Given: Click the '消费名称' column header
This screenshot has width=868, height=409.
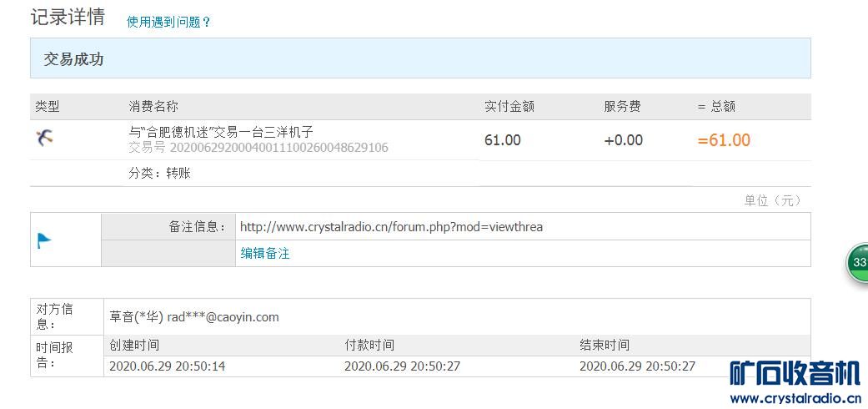Looking at the screenshot, I should (x=153, y=106).
